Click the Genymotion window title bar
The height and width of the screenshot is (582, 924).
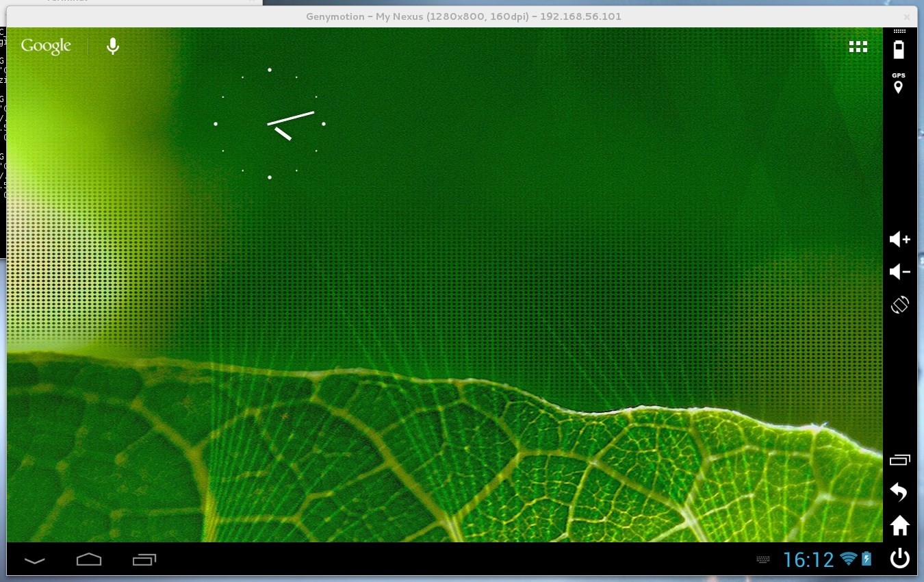pyautogui.click(x=463, y=16)
